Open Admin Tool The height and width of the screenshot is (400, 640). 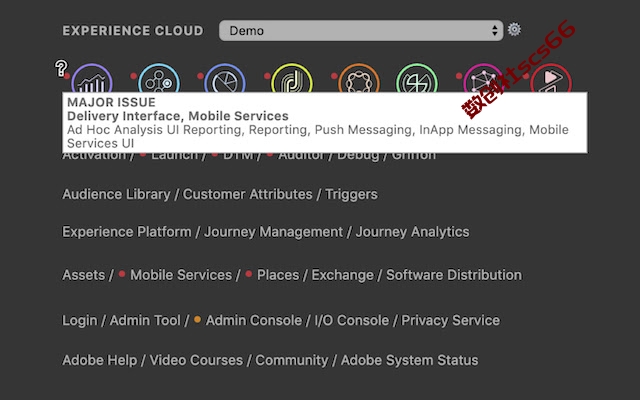(145, 320)
